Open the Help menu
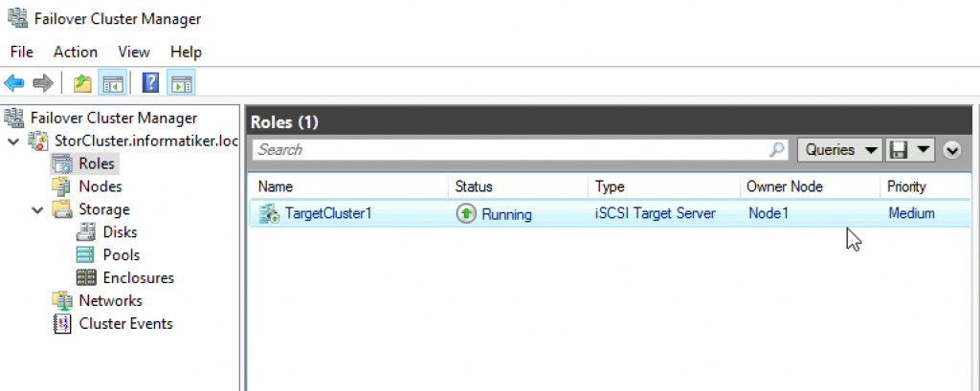 (186, 52)
